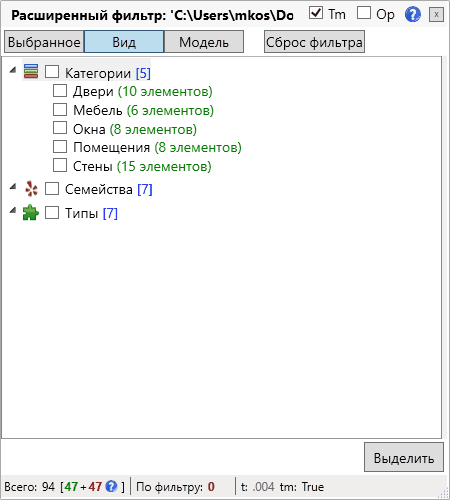450x500 pixels.
Task: Expand the Семейства tree node arrow
Action: tap(13, 187)
